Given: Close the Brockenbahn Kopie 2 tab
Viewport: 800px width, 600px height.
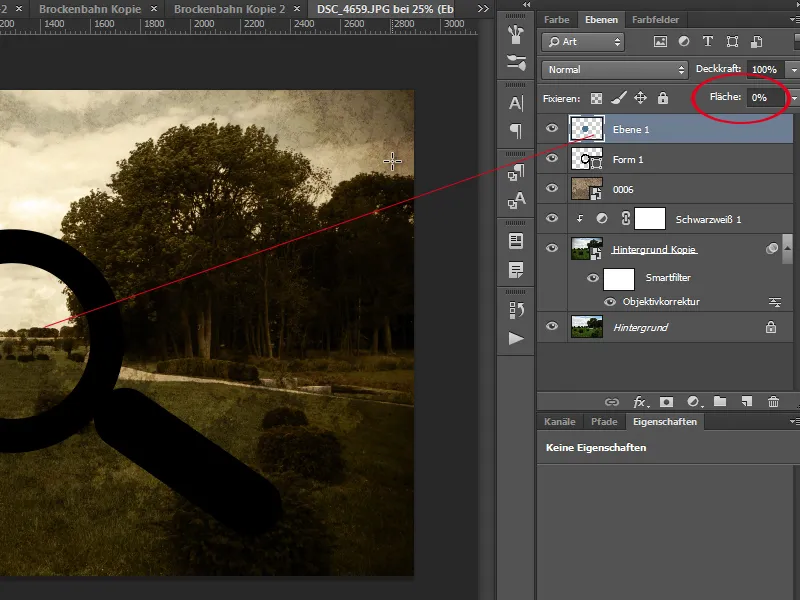Looking at the screenshot, I should click(296, 9).
